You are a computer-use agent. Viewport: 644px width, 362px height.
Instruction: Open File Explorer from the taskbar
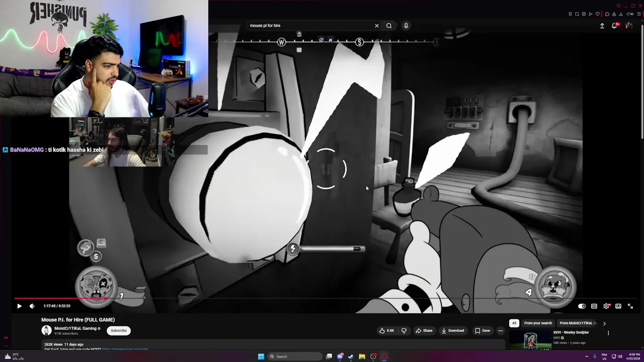362,356
